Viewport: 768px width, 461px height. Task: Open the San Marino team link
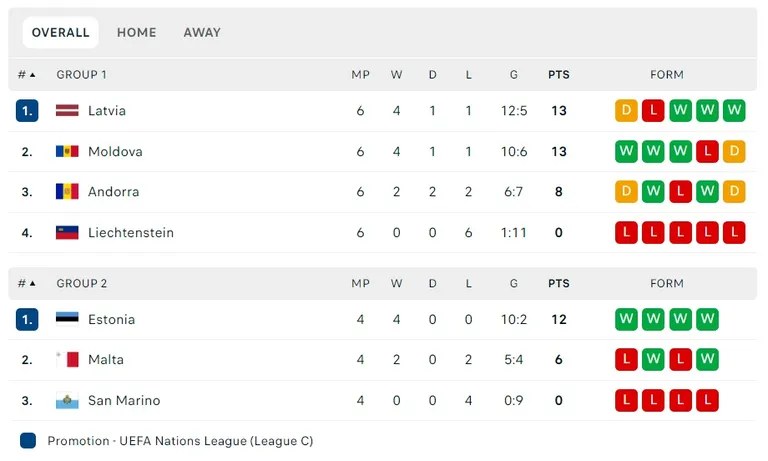point(124,401)
